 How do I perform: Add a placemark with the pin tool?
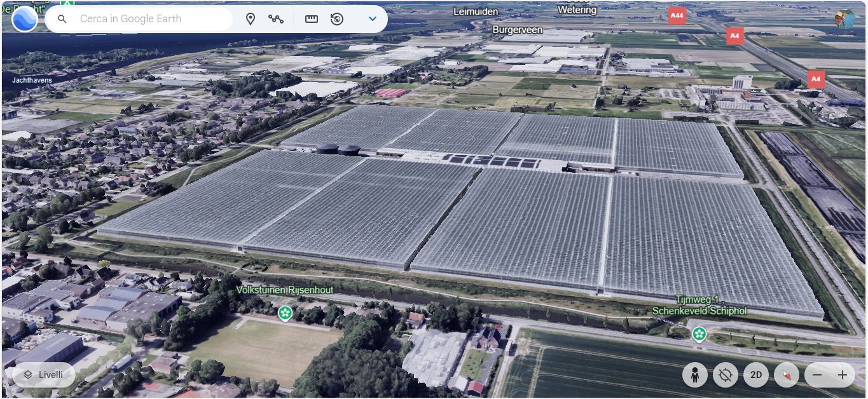(251, 19)
